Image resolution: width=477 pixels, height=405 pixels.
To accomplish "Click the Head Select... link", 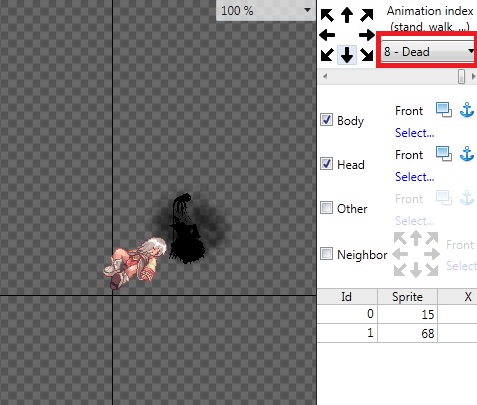I will click(x=414, y=177).
